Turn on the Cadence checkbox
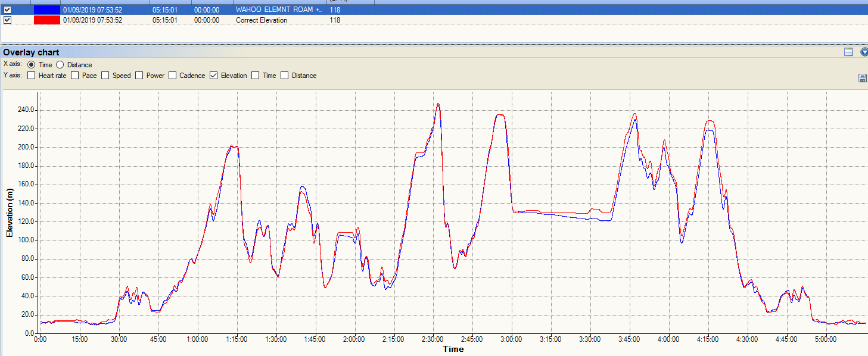 coord(173,76)
